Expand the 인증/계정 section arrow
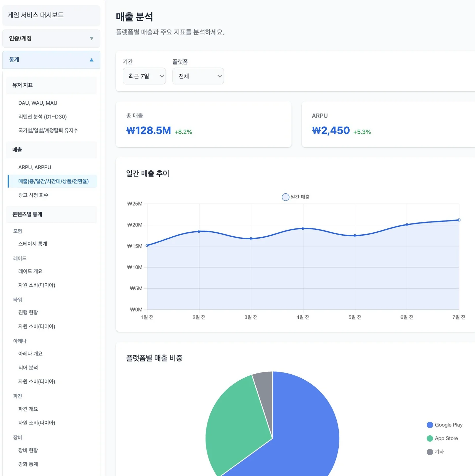Screen dimensions: 475x476 click(x=92, y=38)
